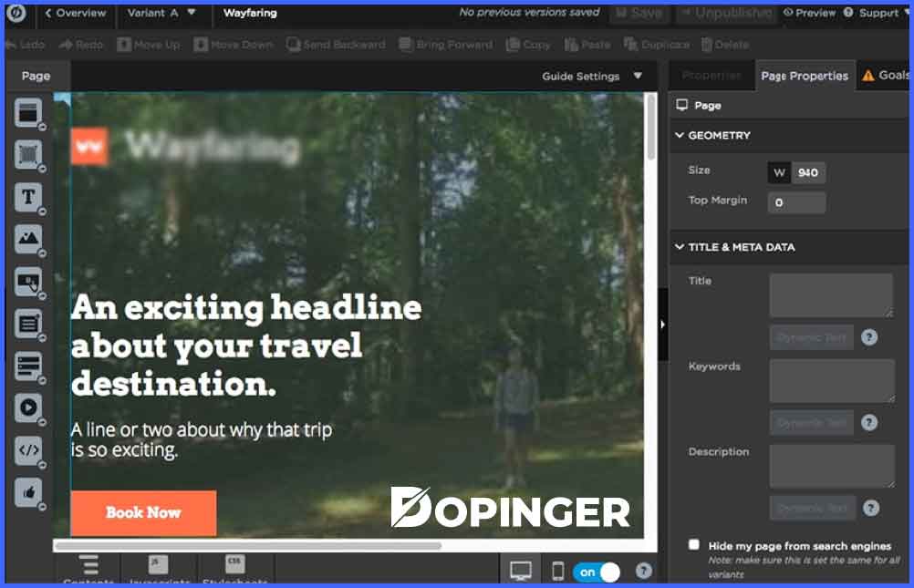Switch to mobile view icon

[x=556, y=571]
